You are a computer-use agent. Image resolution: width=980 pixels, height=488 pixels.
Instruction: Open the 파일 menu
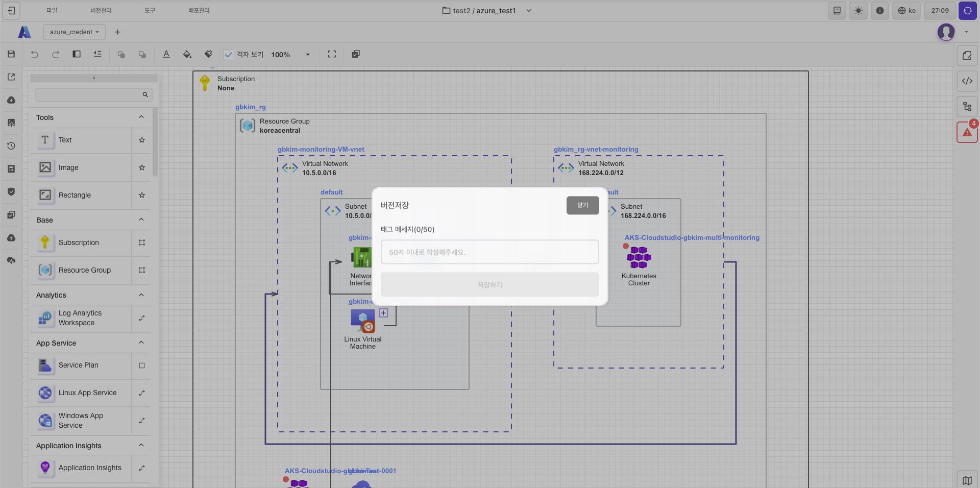click(52, 11)
